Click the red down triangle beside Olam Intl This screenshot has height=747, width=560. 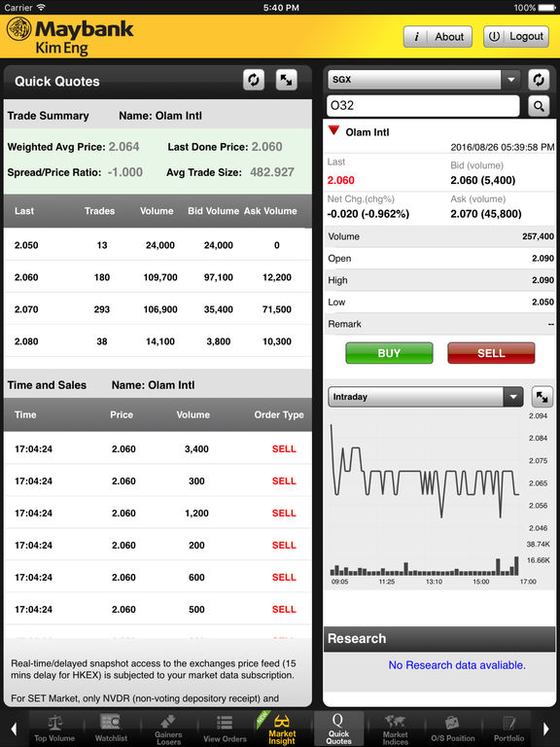click(333, 130)
